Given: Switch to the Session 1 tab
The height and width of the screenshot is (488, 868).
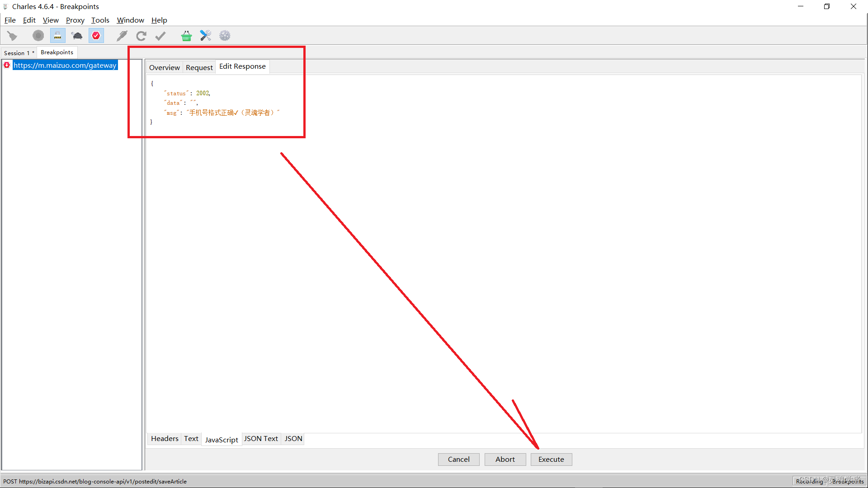Looking at the screenshot, I should click(x=19, y=53).
